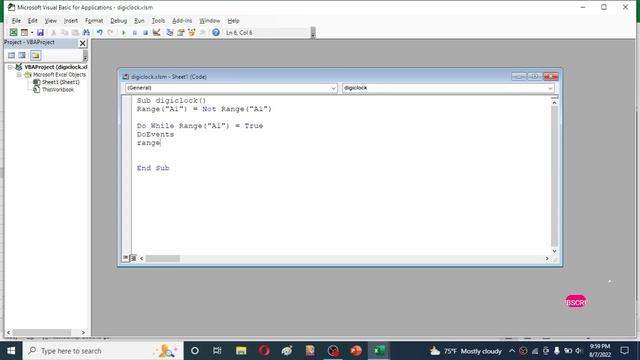The width and height of the screenshot is (640, 360).
Task: Click the Insert UserForm toolbar icon
Action: tap(24, 33)
